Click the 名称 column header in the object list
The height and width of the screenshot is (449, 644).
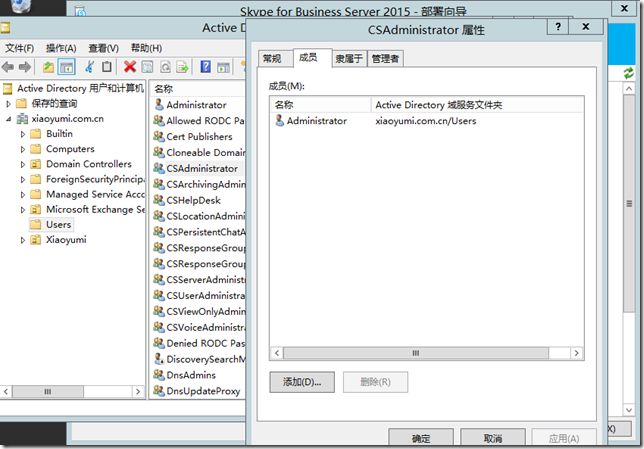(198, 89)
